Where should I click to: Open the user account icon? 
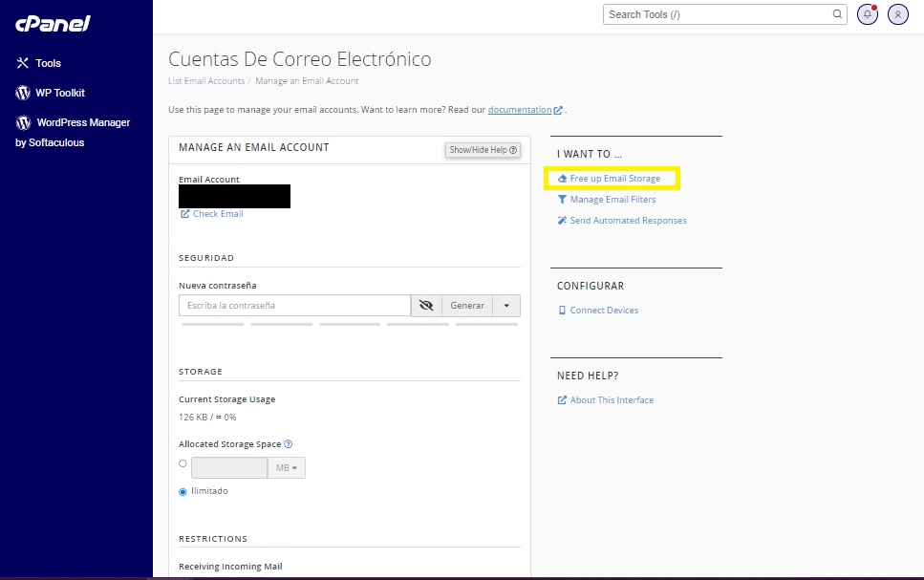[x=897, y=14]
